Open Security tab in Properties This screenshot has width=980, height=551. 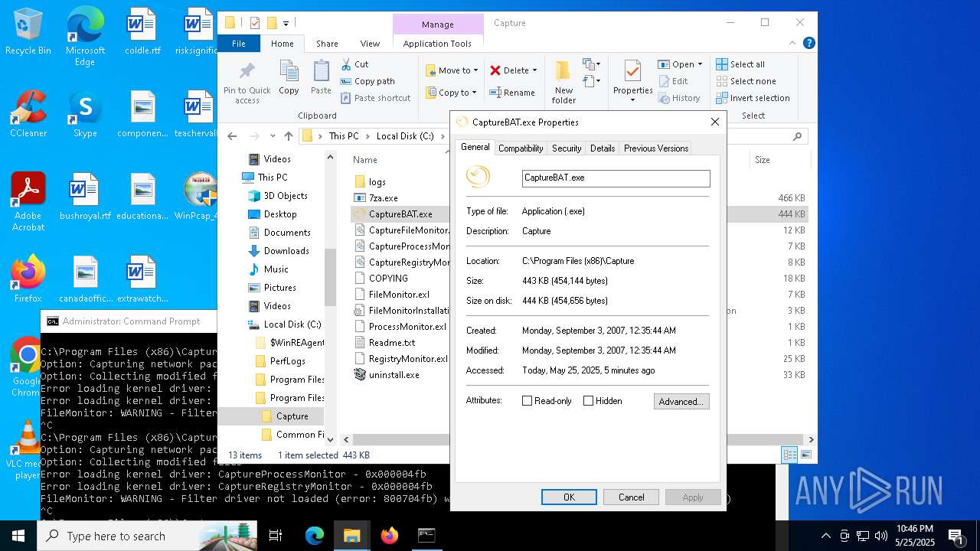point(567,148)
